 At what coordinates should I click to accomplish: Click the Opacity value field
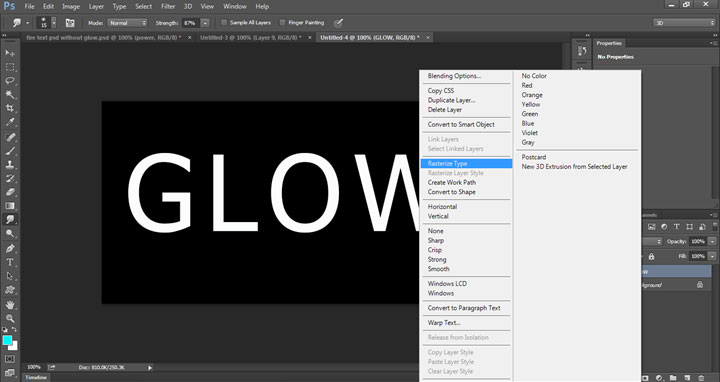point(698,242)
